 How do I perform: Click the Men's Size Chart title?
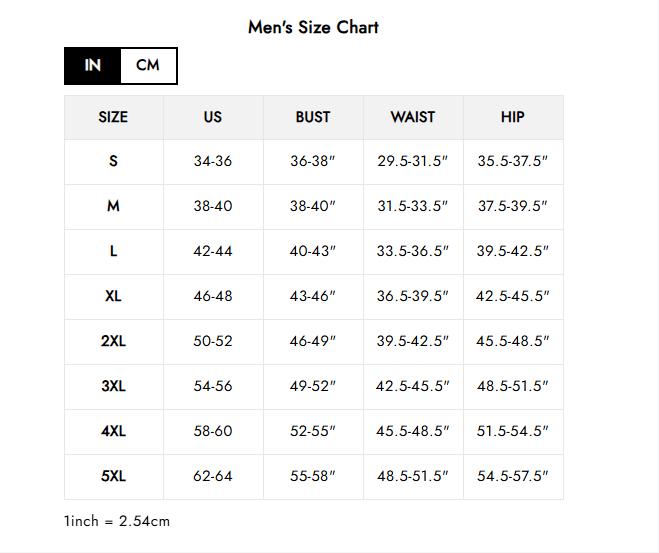pyautogui.click(x=313, y=27)
